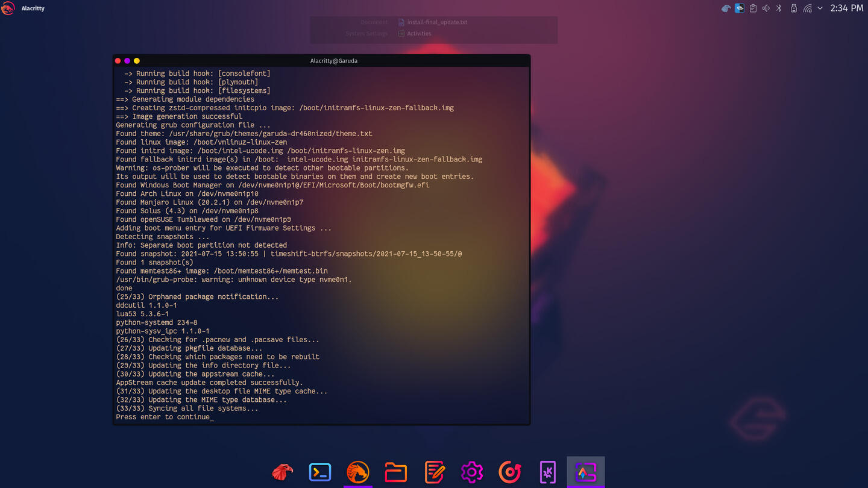Click the 'ddcutil 1.1.0-1' package line
The image size is (868, 488).
coord(146,305)
